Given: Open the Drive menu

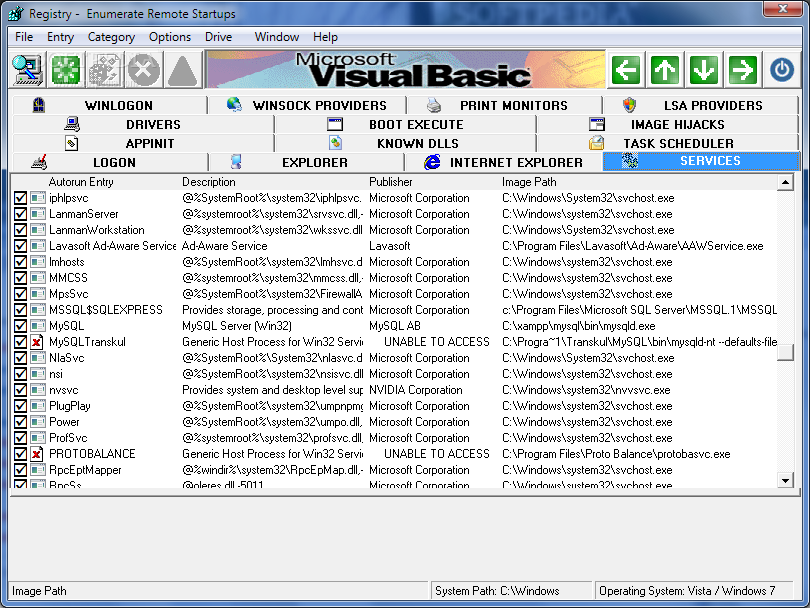Looking at the screenshot, I should tap(219, 37).
